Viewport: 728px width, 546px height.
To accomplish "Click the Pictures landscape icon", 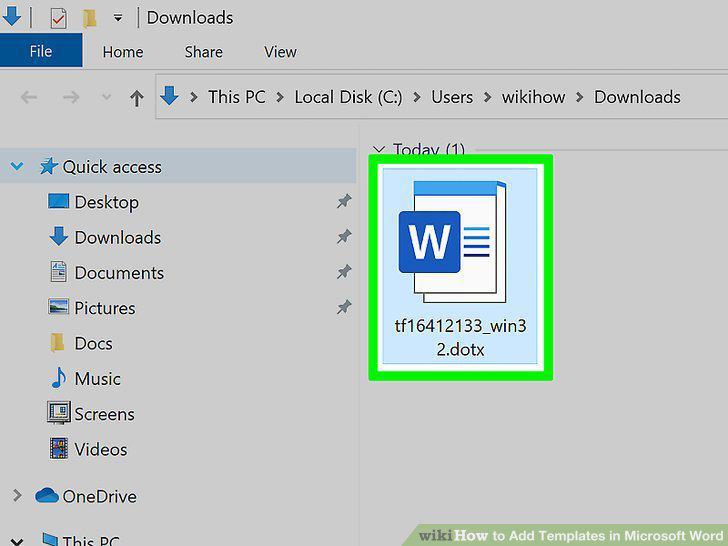I will pos(58,306).
